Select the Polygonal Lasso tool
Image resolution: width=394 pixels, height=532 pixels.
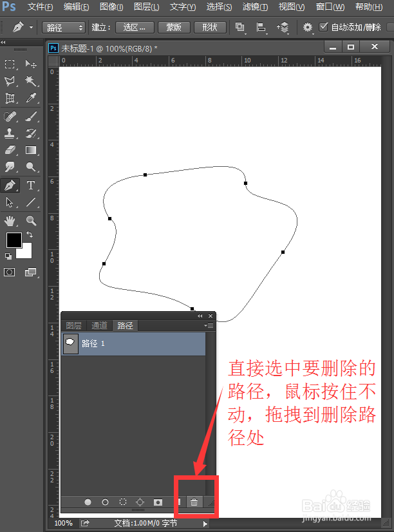coord(10,81)
